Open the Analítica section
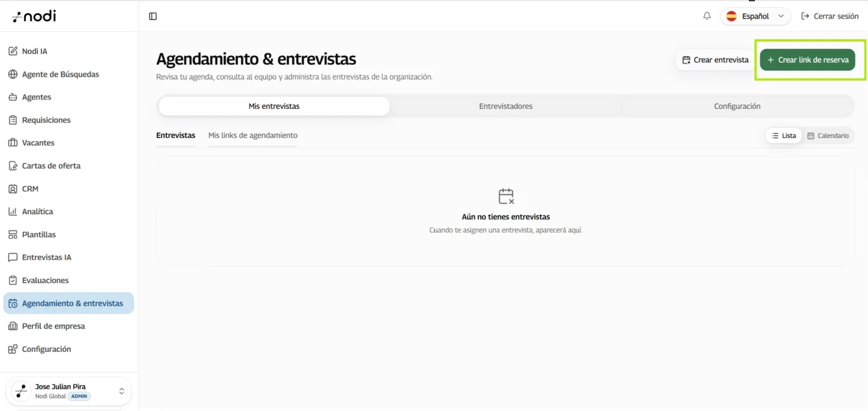The width and height of the screenshot is (868, 411). coord(68,211)
